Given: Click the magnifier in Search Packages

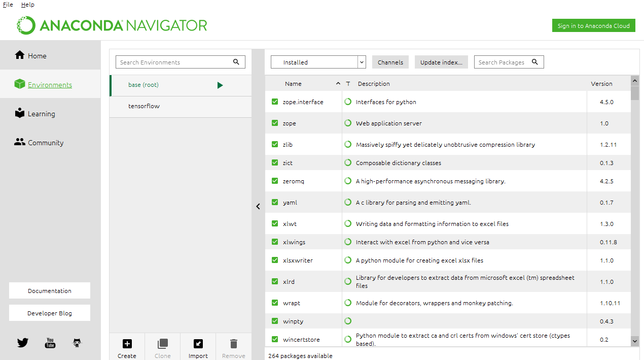Looking at the screenshot, I should point(535,62).
